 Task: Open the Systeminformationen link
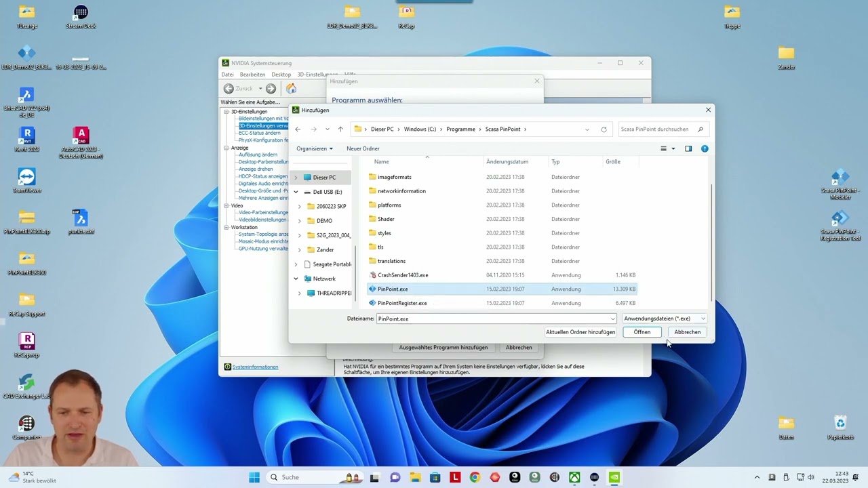(255, 367)
